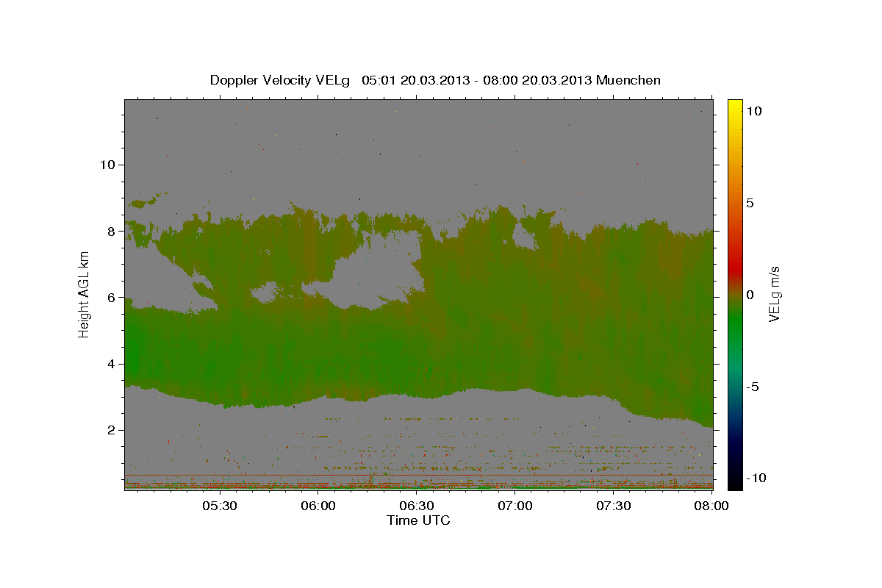Click the end time '08:00 20.03.2013' in title

coord(536,80)
